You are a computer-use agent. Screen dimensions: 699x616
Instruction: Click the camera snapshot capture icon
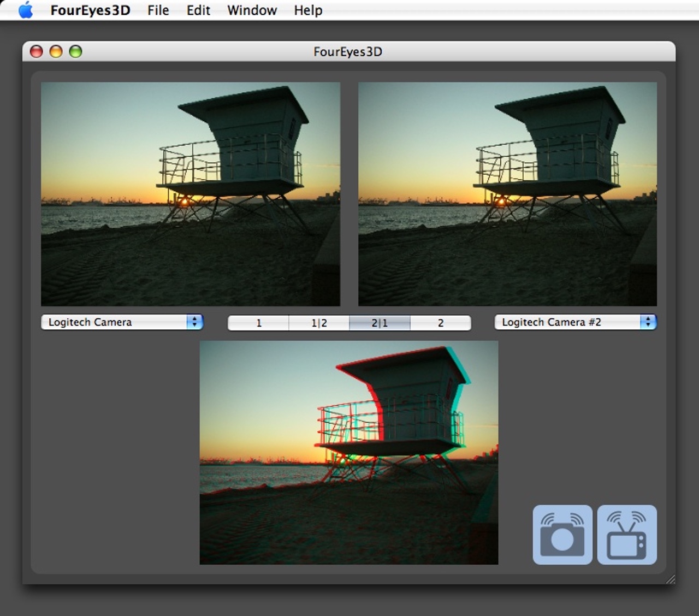point(562,535)
